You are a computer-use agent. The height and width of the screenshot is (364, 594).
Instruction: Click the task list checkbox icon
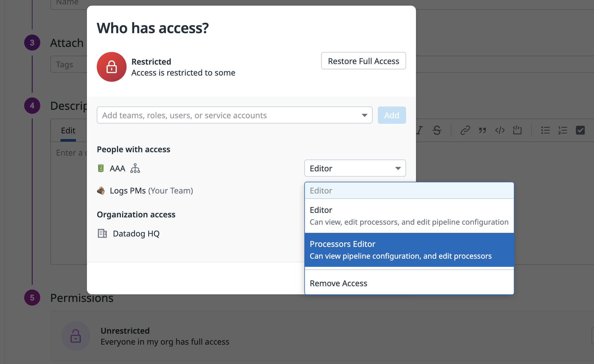(x=580, y=130)
